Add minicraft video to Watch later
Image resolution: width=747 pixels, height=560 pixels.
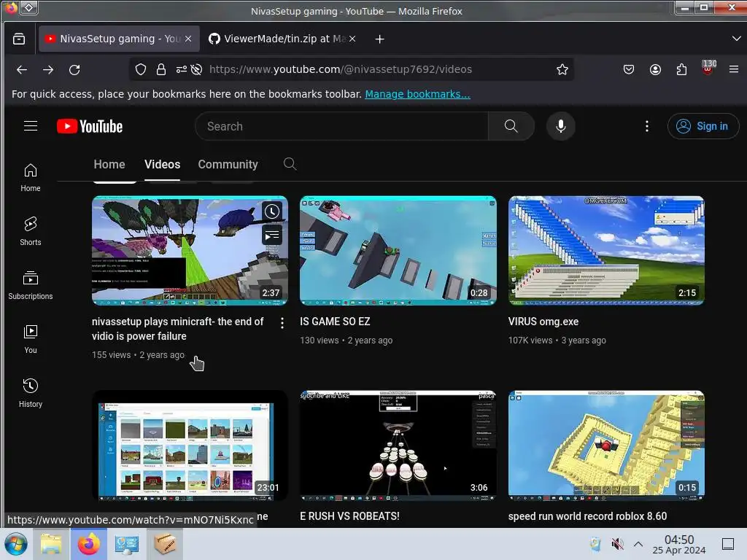click(272, 211)
